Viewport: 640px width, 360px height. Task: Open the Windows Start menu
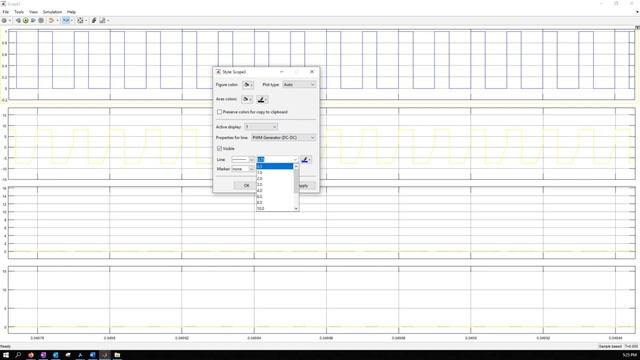[6, 355]
